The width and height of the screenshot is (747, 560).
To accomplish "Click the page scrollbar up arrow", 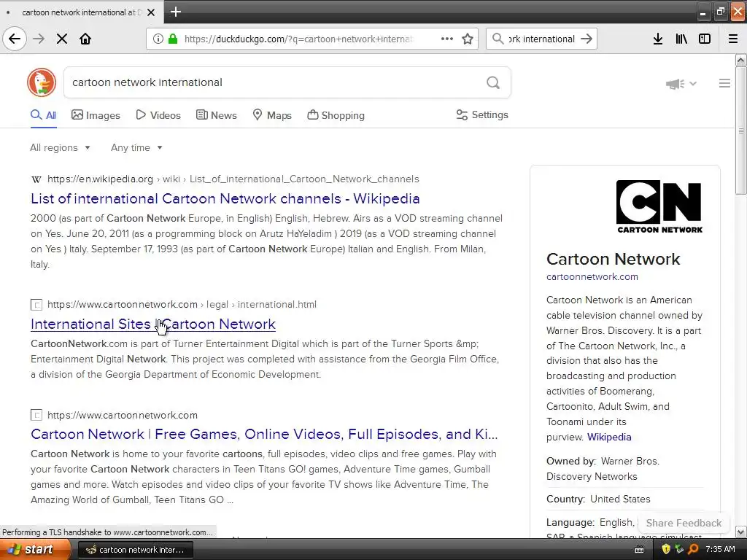I will tap(740, 60).
